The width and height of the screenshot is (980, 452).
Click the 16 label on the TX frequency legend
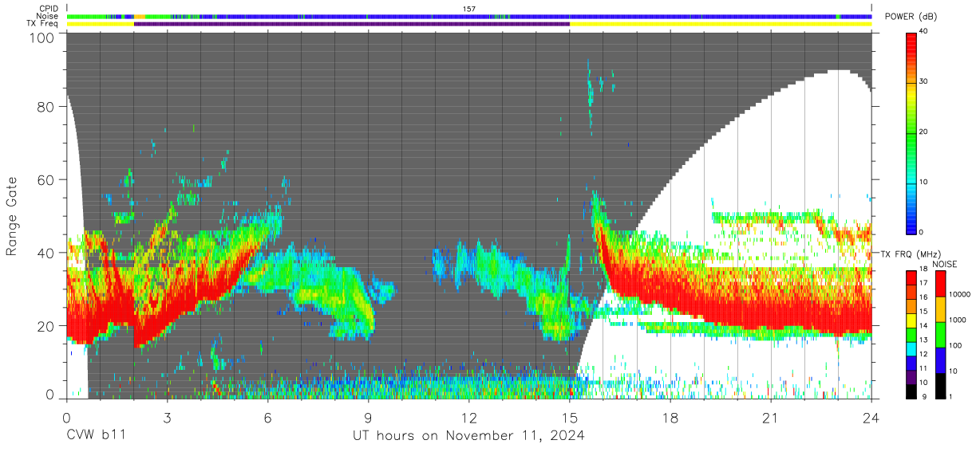[923, 297]
